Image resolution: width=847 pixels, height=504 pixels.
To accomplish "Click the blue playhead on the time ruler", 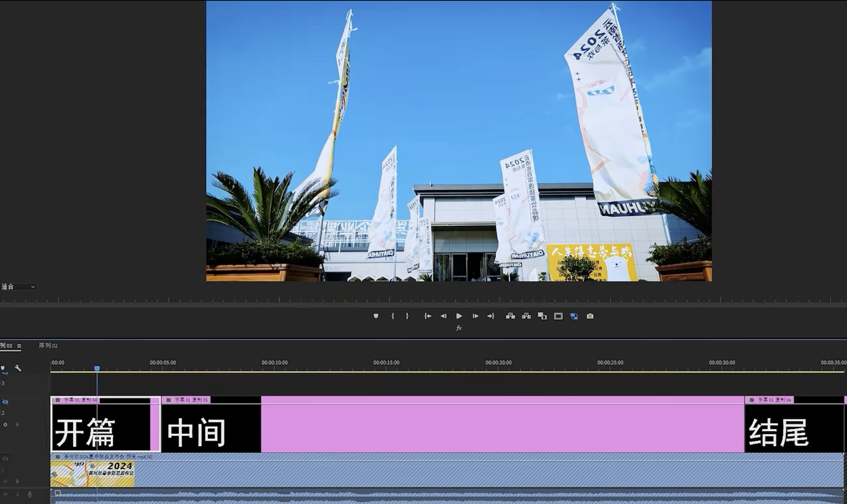I will 97,368.
